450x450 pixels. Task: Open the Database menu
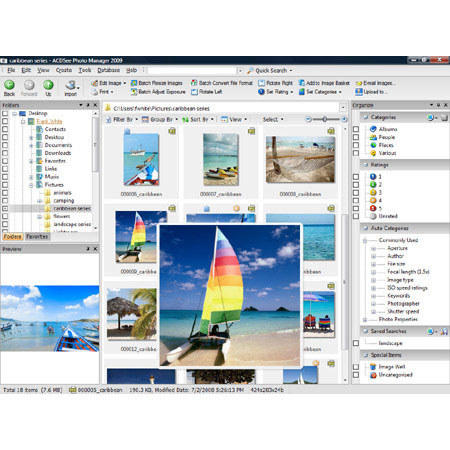click(x=108, y=70)
